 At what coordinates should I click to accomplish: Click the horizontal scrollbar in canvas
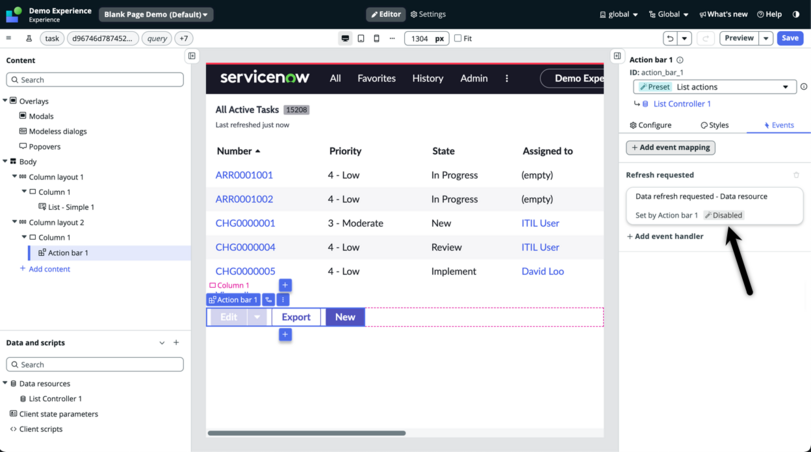[x=306, y=433]
